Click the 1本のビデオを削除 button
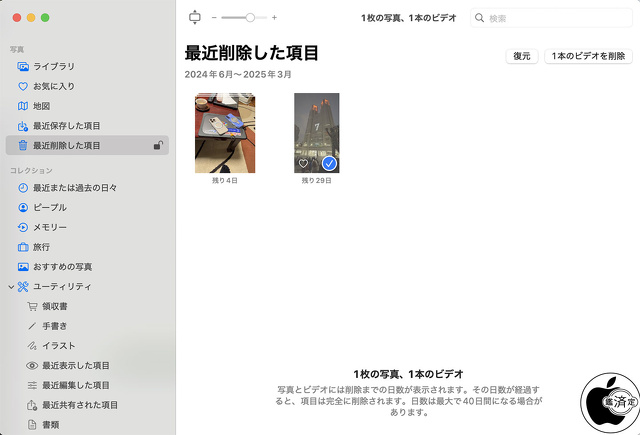This screenshot has width=640, height=435. 588,57
